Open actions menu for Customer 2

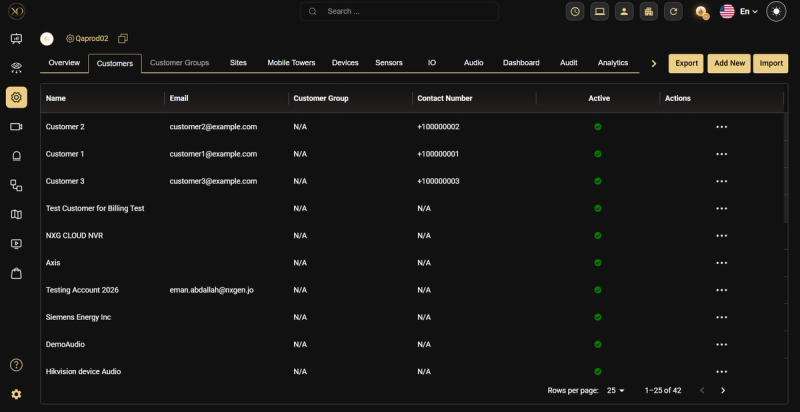721,127
